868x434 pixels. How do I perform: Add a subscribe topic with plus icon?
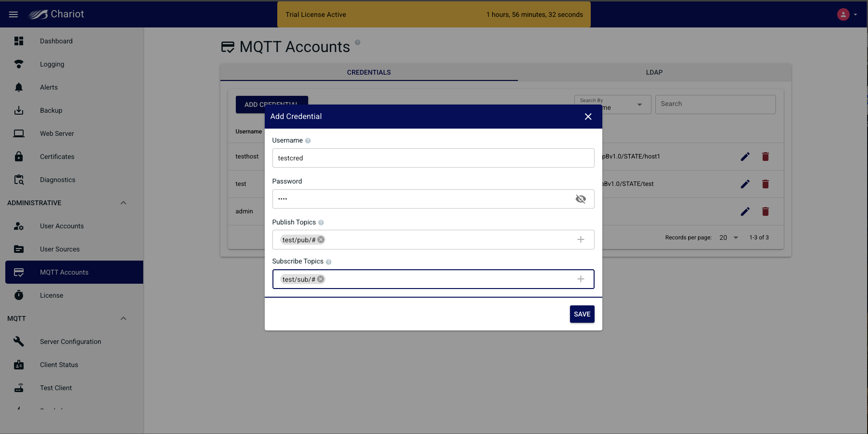[581, 279]
